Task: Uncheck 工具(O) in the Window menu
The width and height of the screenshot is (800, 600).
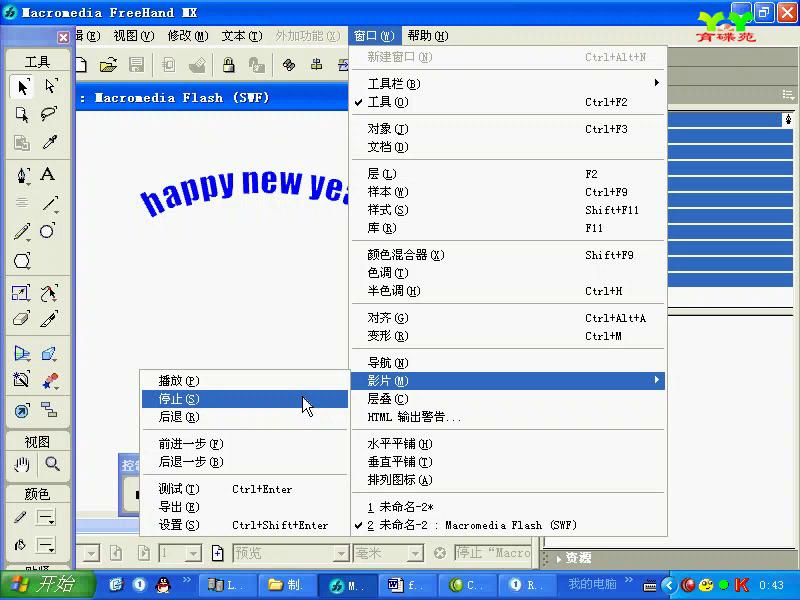Action: coord(509,102)
